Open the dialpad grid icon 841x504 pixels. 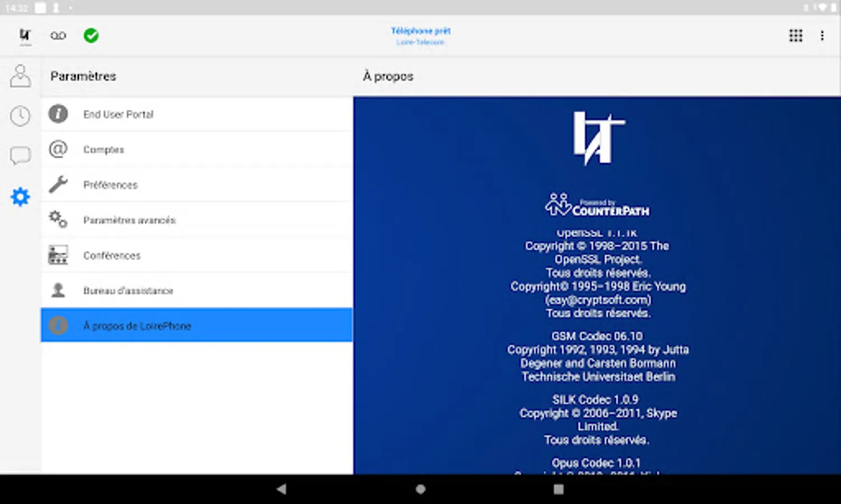pyautogui.click(x=796, y=36)
